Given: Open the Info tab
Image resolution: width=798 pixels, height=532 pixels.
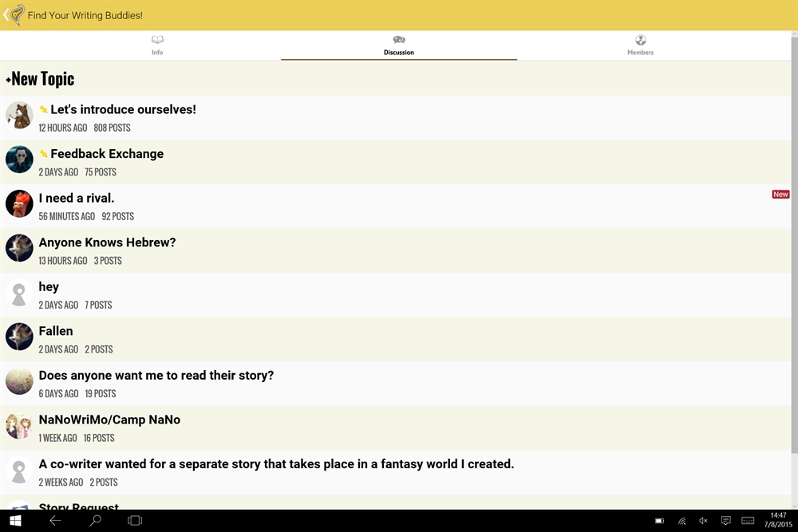Looking at the screenshot, I should pos(157,45).
